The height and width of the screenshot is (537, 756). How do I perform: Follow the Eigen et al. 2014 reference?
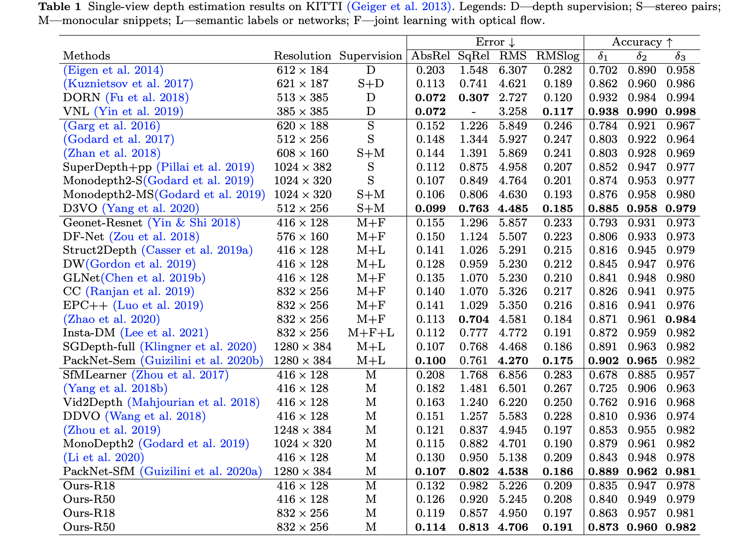(113, 70)
